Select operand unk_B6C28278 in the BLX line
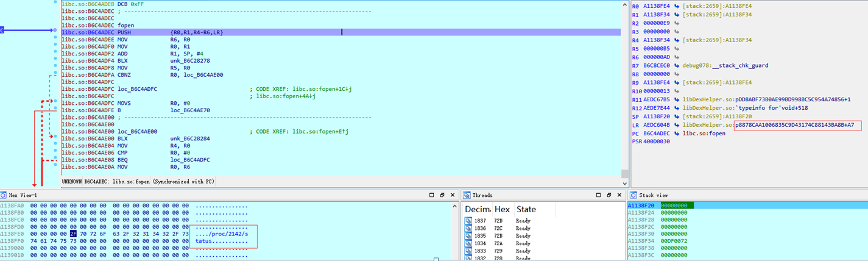This screenshot has width=868, height=261. [x=190, y=60]
